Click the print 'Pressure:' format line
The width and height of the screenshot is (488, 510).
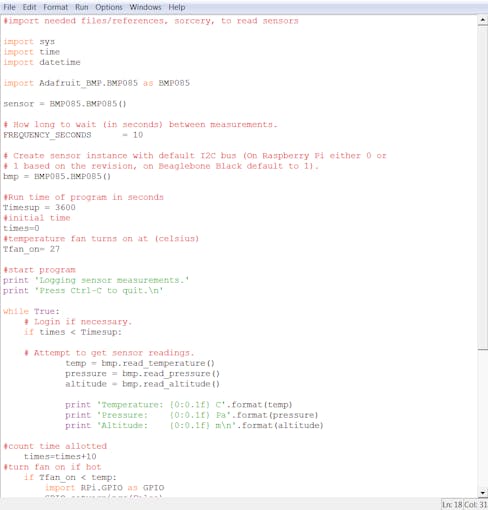click(x=192, y=415)
